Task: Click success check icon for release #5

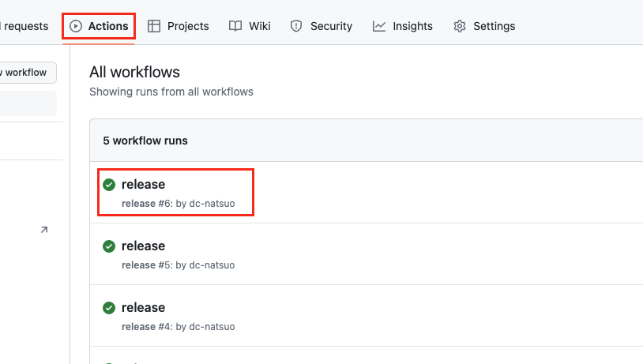Action: (109, 246)
